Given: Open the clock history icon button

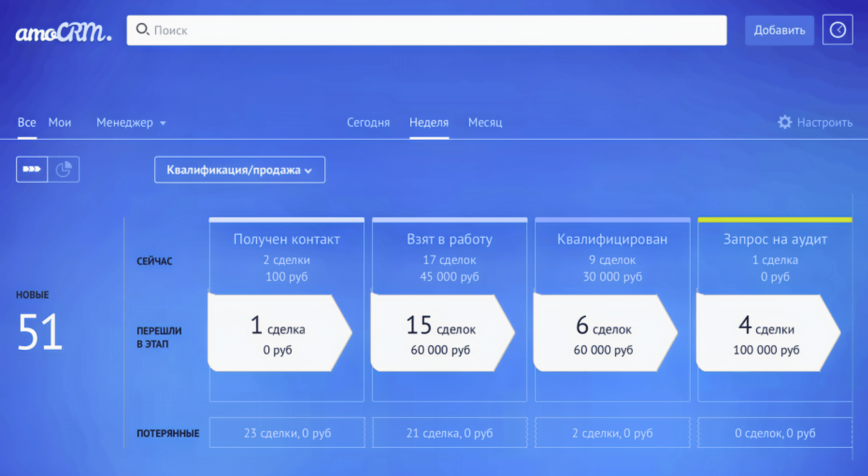Looking at the screenshot, I should 837,30.
